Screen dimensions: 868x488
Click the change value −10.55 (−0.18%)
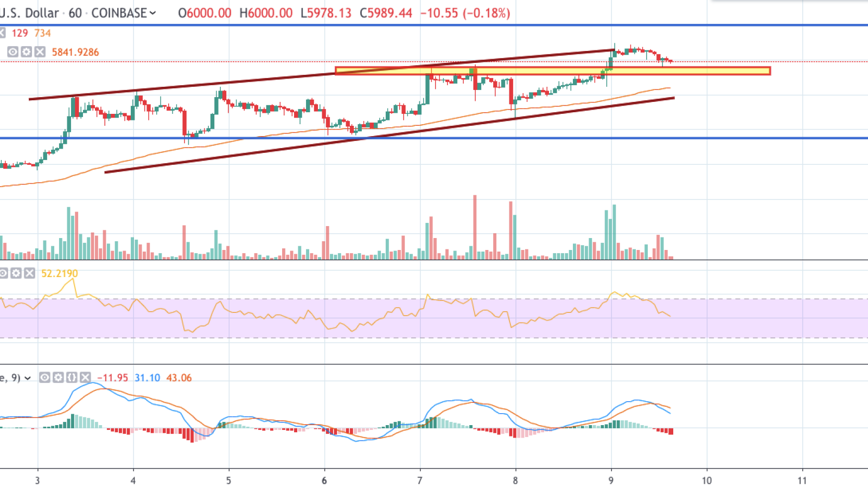[465, 13]
